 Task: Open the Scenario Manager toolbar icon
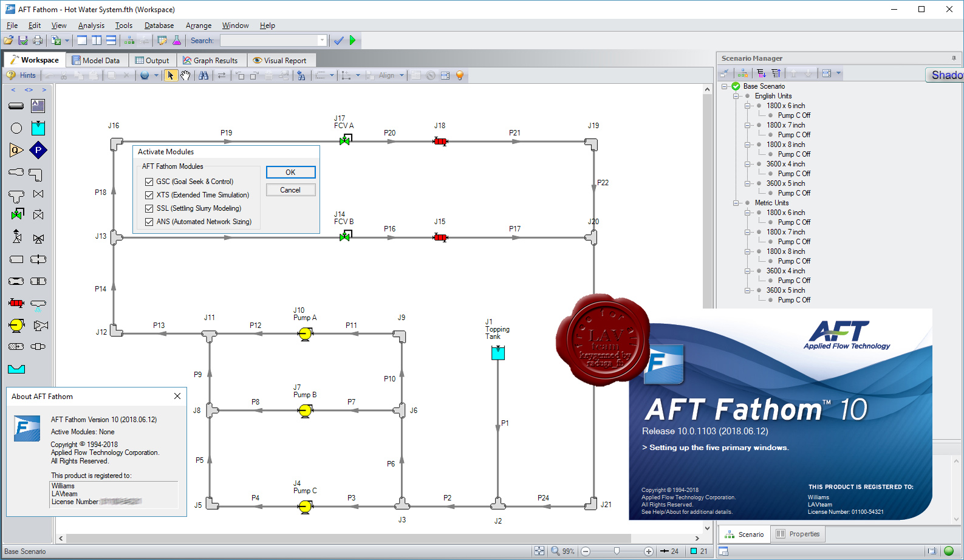(129, 41)
